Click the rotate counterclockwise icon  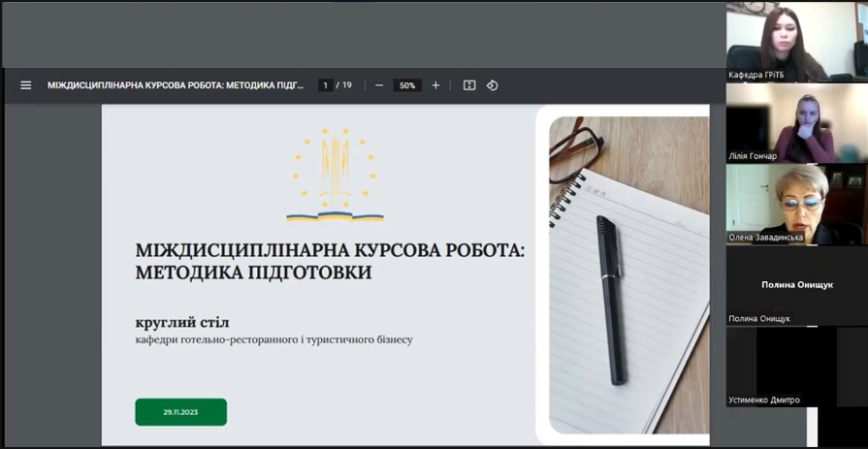492,85
